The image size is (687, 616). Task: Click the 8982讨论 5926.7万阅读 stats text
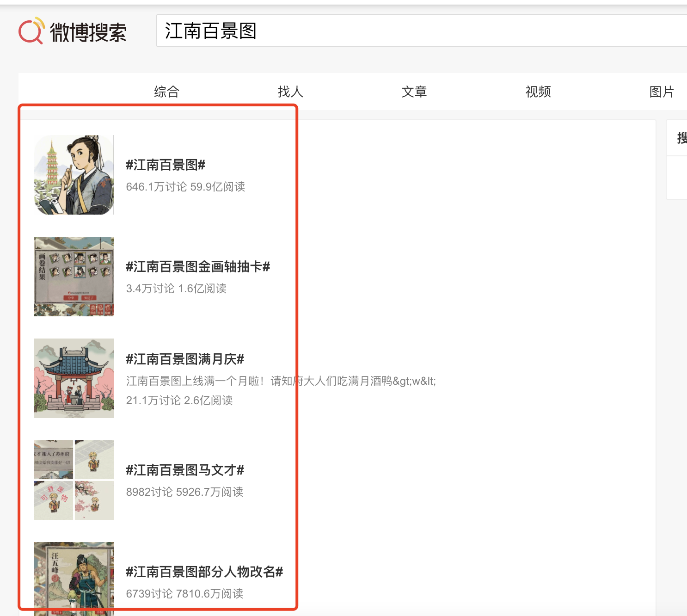pos(184,492)
